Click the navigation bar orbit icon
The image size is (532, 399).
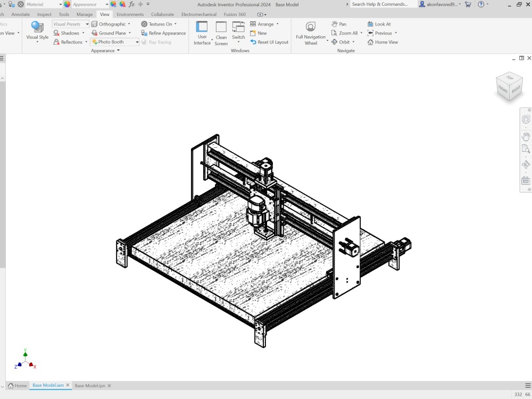[526, 164]
